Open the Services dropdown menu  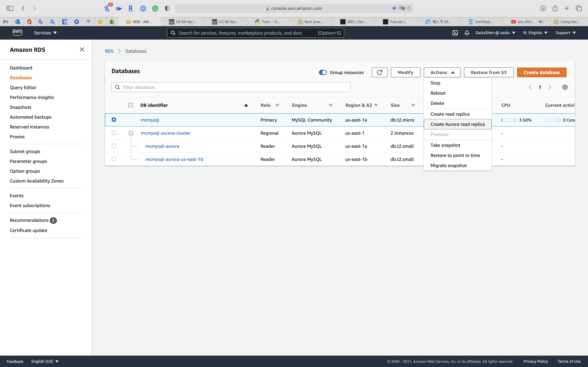point(45,33)
